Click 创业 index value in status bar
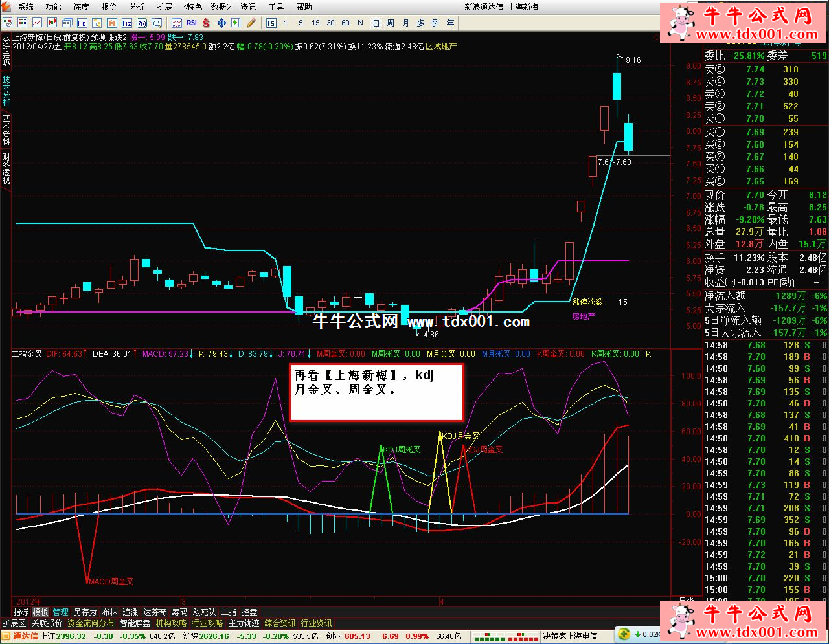The image size is (829, 644). point(358,636)
